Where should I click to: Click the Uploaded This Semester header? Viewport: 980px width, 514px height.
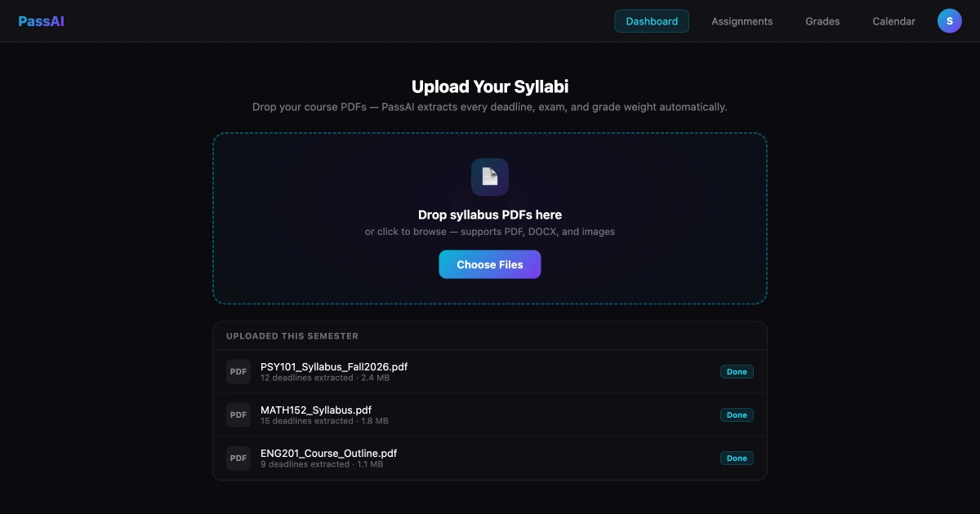[x=292, y=336]
